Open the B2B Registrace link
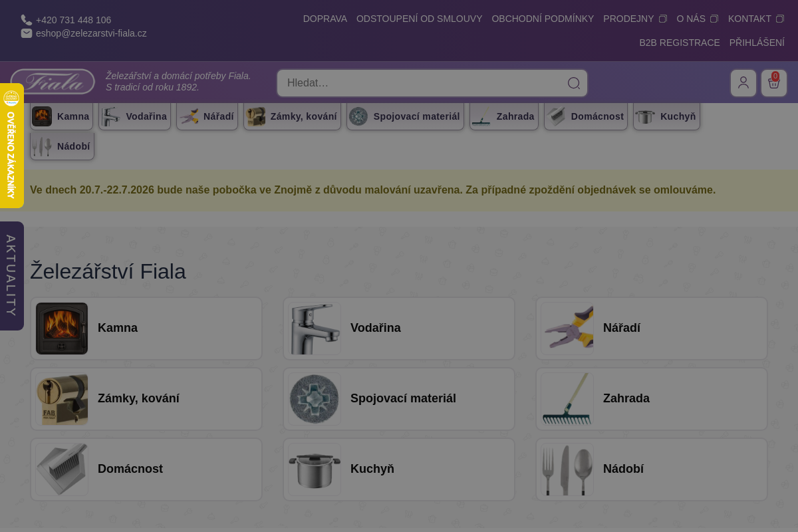798x532 pixels. 680,43
